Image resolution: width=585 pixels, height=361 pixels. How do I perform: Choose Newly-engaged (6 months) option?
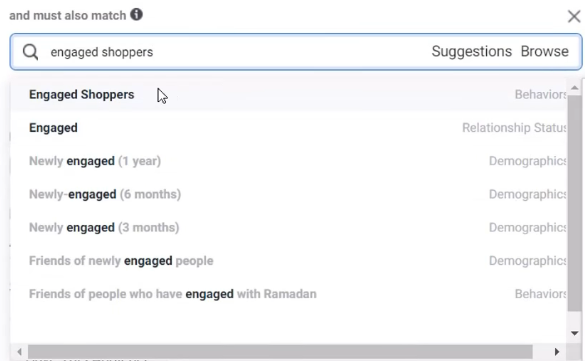(288, 194)
